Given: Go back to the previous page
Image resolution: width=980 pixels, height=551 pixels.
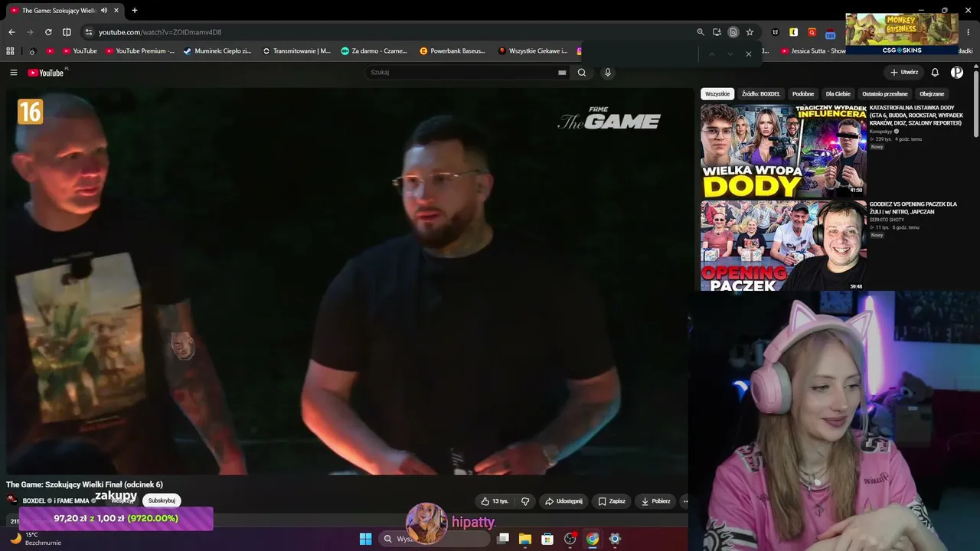Looking at the screenshot, I should (11, 32).
